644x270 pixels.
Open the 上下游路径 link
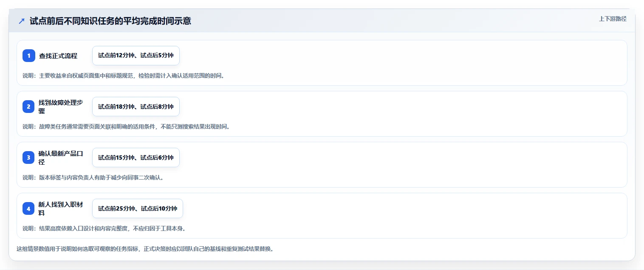point(613,19)
